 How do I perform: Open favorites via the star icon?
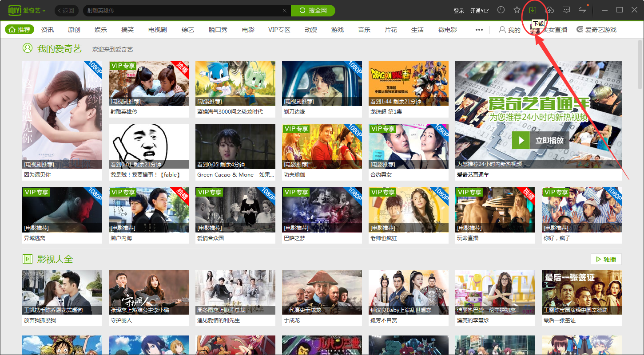(517, 10)
